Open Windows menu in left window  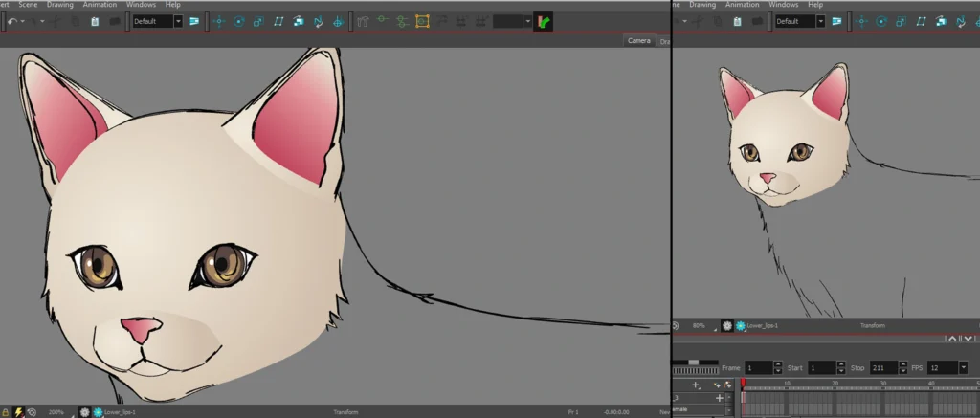[141, 5]
